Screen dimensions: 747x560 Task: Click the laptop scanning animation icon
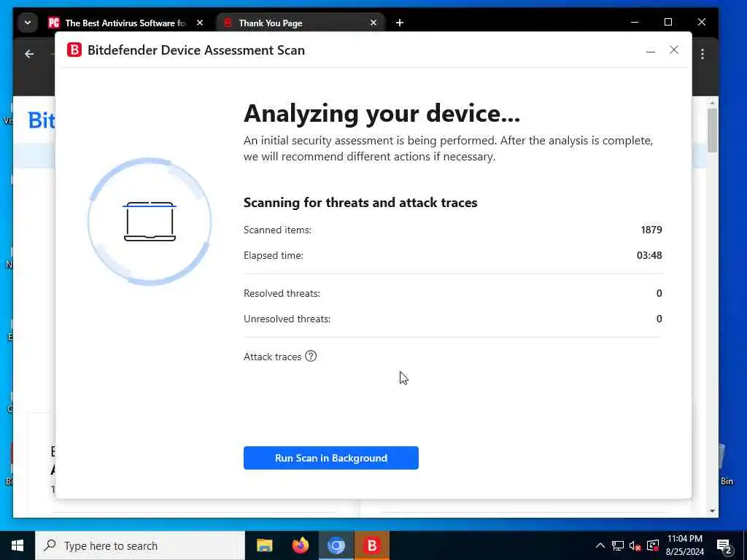click(150, 222)
